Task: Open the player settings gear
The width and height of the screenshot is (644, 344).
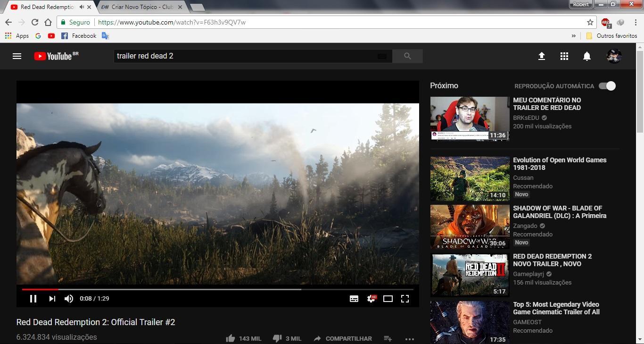Action: 372,299
